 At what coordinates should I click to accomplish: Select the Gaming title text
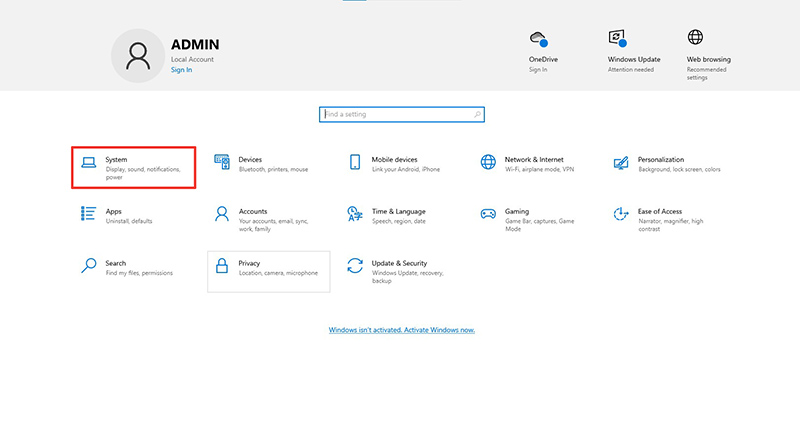(517, 211)
